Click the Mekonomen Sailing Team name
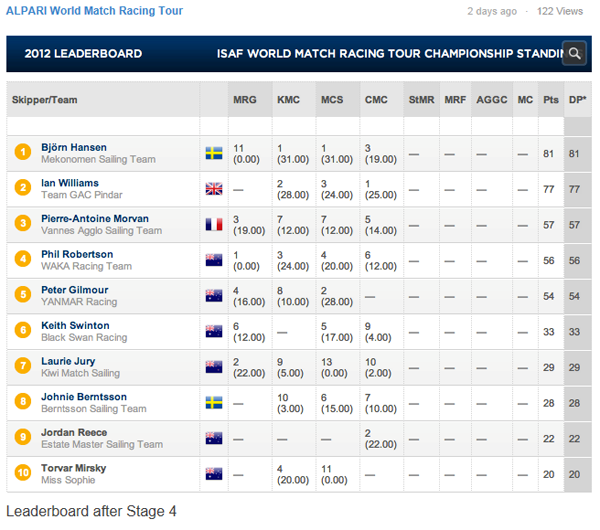Viewport: 600px width, 530px height. (x=98, y=159)
